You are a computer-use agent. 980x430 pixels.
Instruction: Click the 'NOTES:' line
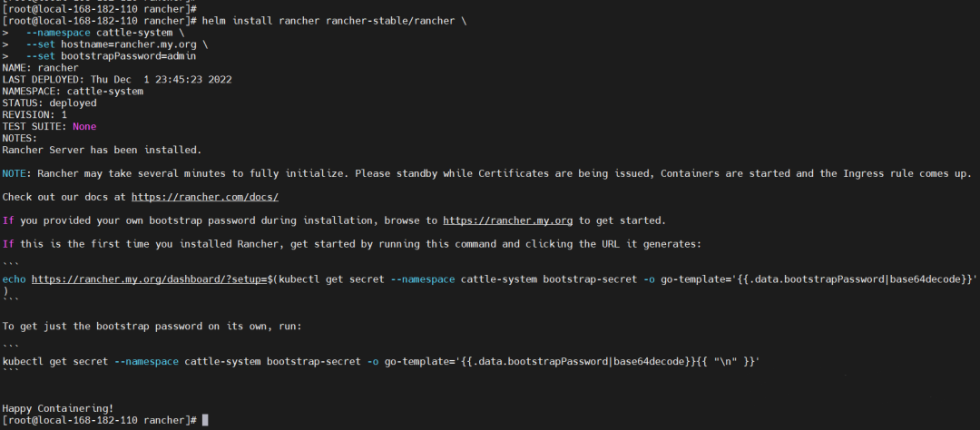tap(19, 138)
